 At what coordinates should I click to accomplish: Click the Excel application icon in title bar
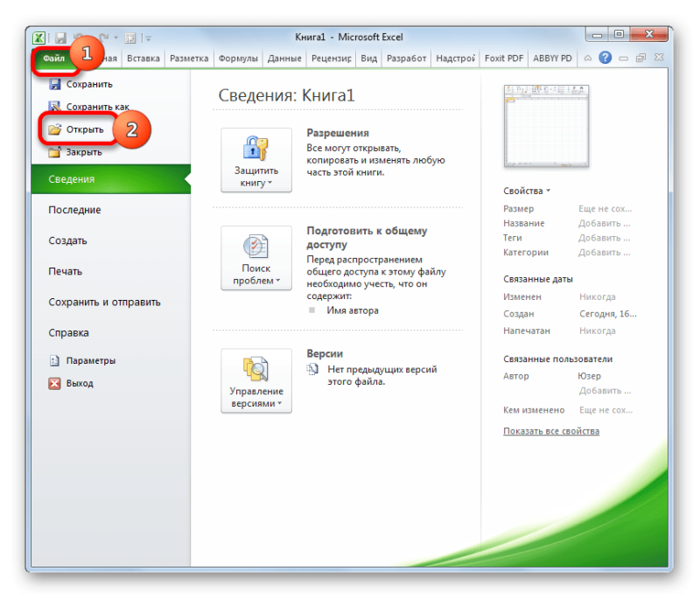tap(39, 38)
